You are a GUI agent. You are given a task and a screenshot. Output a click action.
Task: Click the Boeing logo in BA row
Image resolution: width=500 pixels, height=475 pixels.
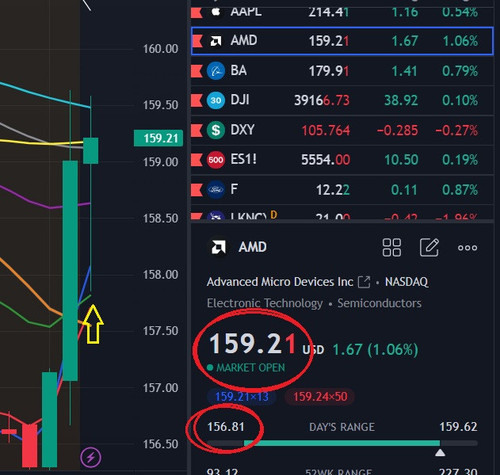(216, 71)
